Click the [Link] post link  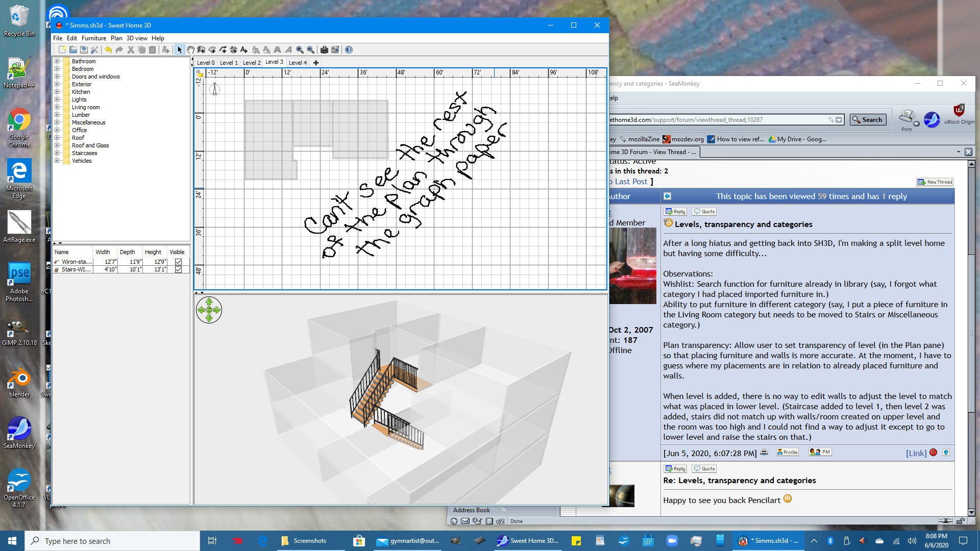[916, 453]
